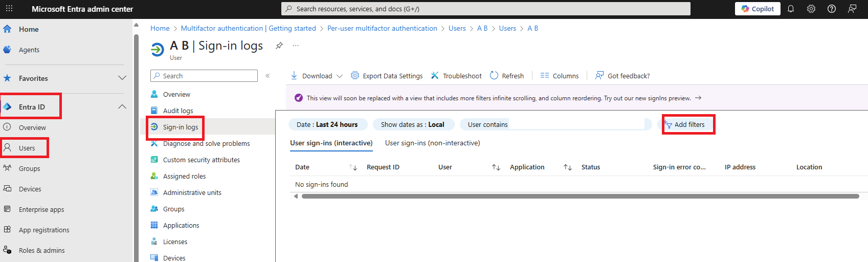Expand the Download dropdown chevron
868x262 pixels.
pyautogui.click(x=340, y=76)
